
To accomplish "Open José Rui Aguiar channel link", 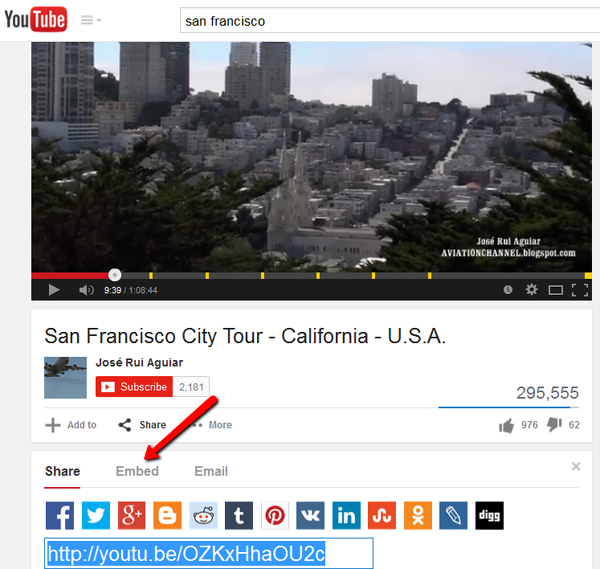I will pyautogui.click(x=139, y=362).
